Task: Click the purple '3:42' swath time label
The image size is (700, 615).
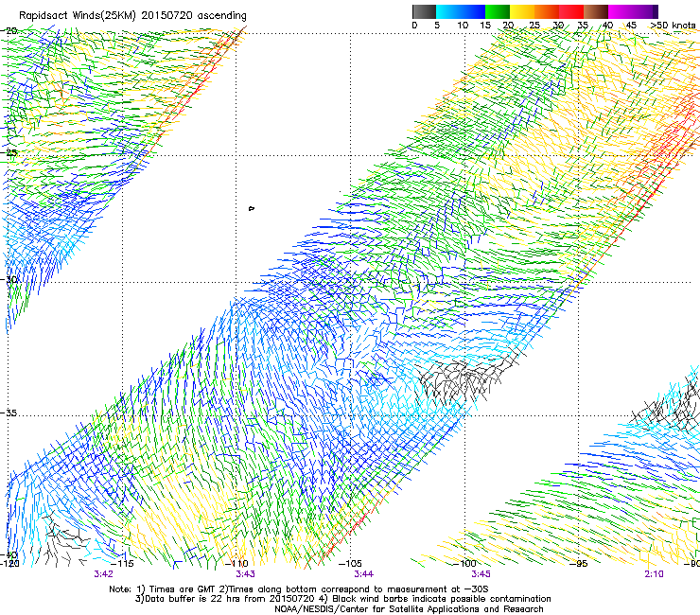Action: [103, 574]
